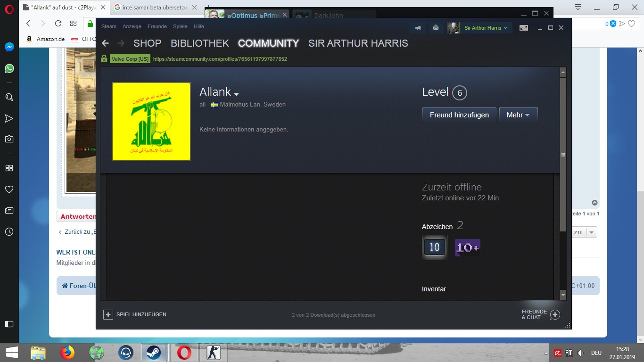
Task: Open Freunde & Chat plus icon
Action: [555, 315]
